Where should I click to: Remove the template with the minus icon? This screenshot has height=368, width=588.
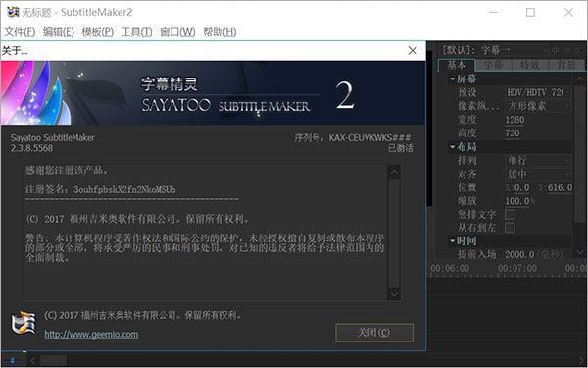566,50
